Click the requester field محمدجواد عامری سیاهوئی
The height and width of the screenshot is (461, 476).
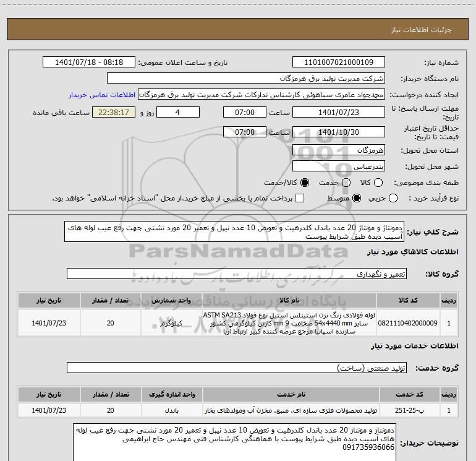[261, 94]
